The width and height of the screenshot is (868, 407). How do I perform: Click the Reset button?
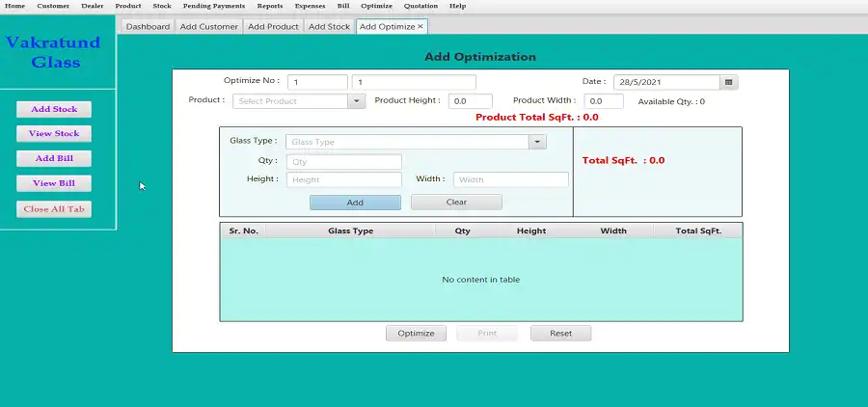[x=560, y=334]
